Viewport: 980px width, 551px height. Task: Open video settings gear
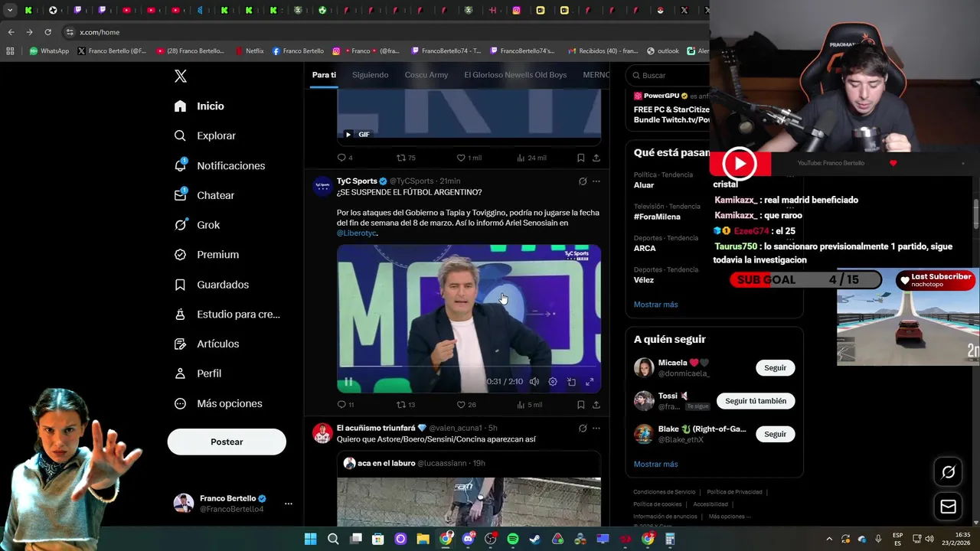click(x=553, y=382)
